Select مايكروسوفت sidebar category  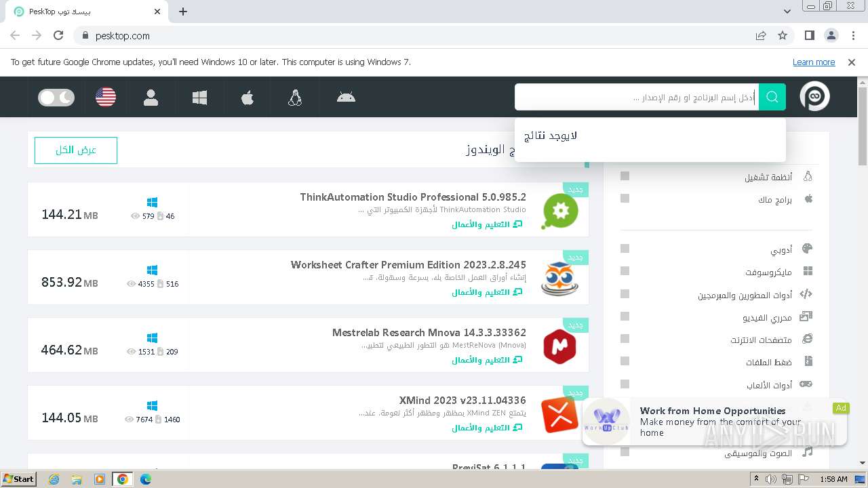click(x=768, y=272)
